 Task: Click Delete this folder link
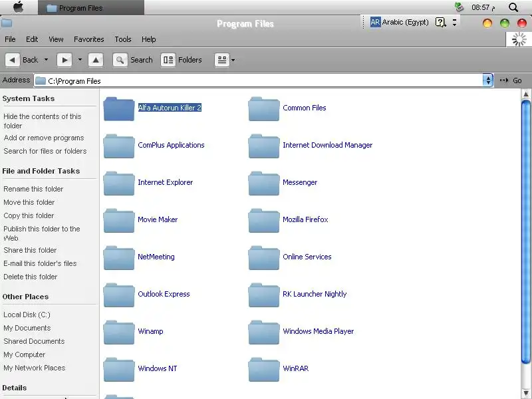pos(30,277)
